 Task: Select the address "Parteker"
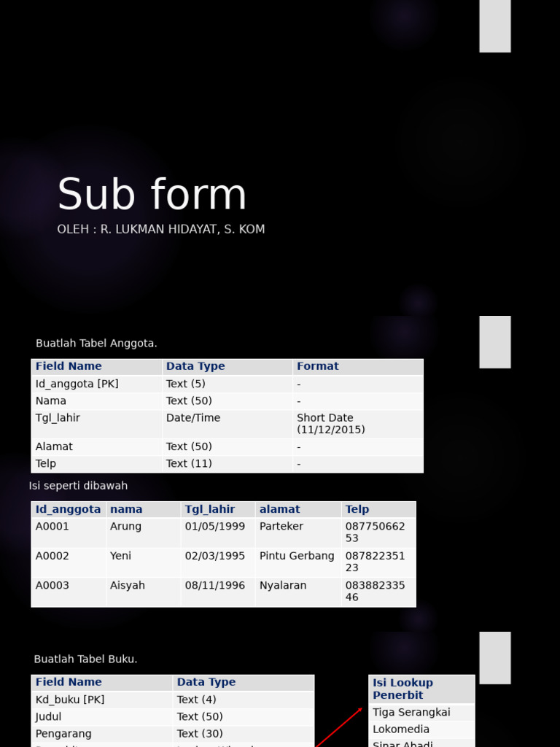click(281, 527)
